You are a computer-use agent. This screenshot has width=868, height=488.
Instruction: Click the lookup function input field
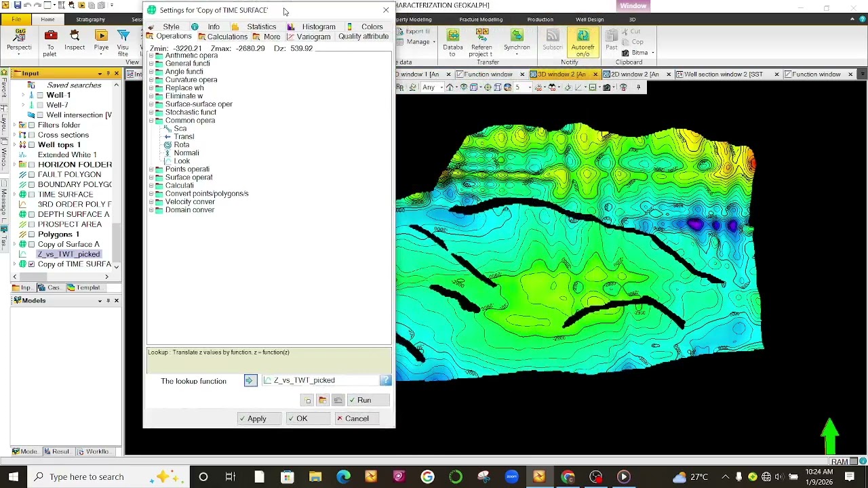(x=320, y=381)
